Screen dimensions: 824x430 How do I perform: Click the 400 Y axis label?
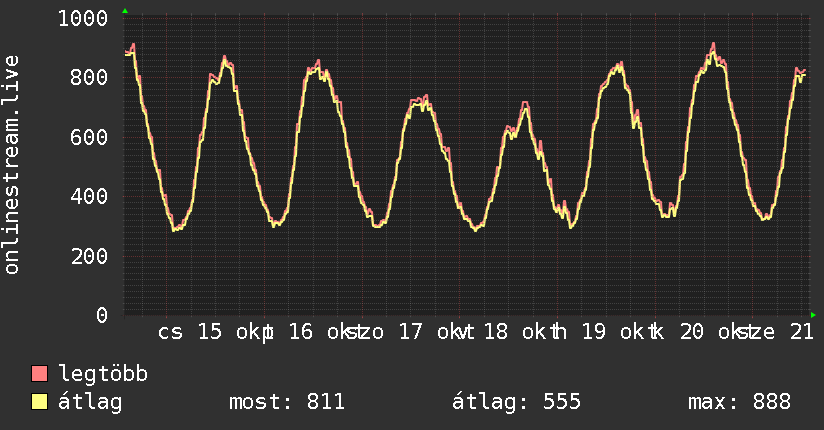(89, 197)
